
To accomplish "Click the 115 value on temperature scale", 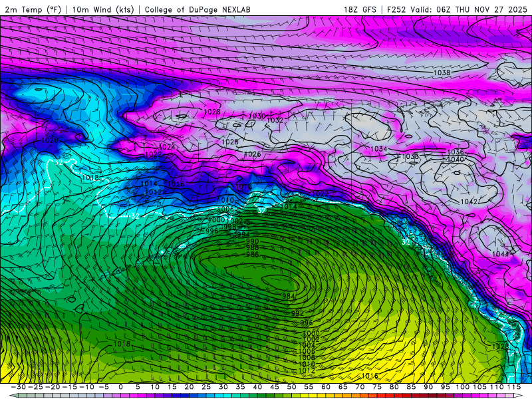I will pos(514,387).
